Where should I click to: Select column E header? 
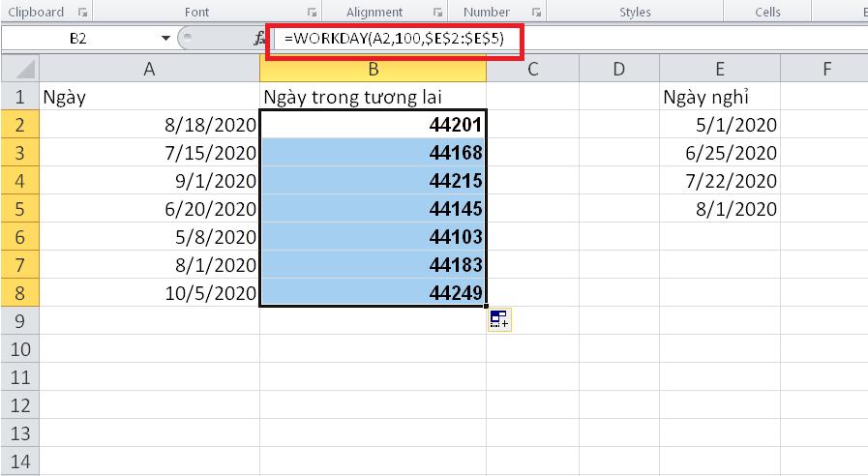[x=720, y=69]
